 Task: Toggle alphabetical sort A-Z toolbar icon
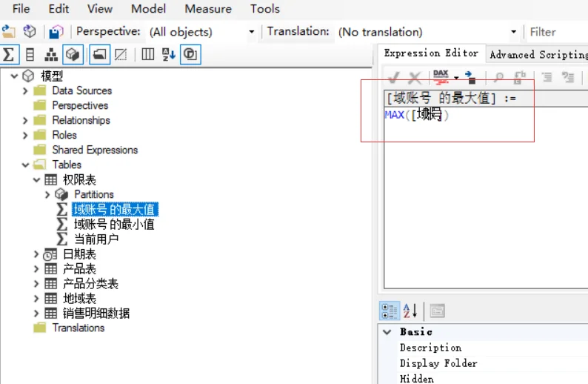[169, 55]
